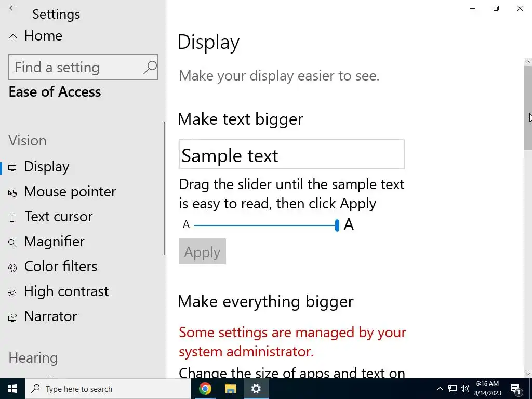Viewport: 532px width, 399px height.
Task: Open the Action Center notifications icon
Action: pyautogui.click(x=516, y=389)
